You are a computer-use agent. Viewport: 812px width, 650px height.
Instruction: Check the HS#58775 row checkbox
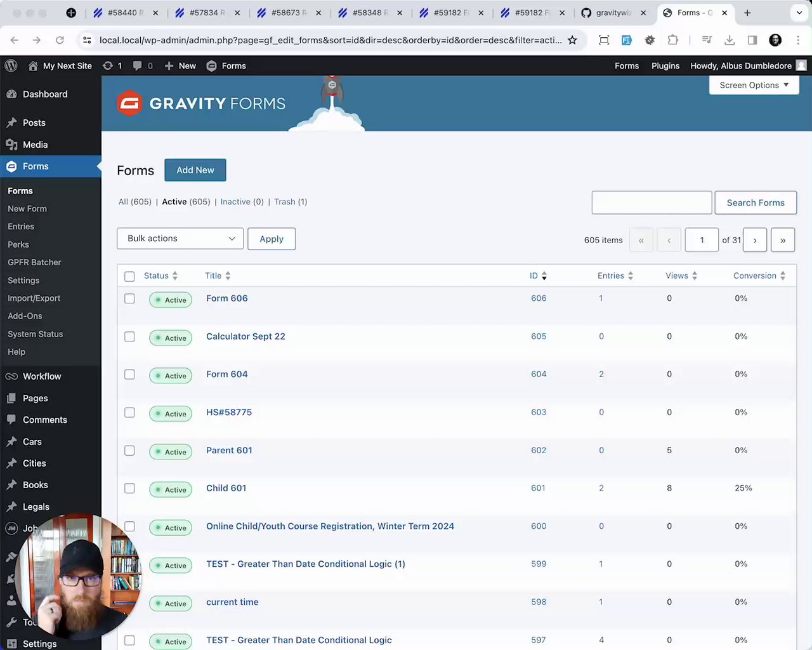[x=129, y=413]
